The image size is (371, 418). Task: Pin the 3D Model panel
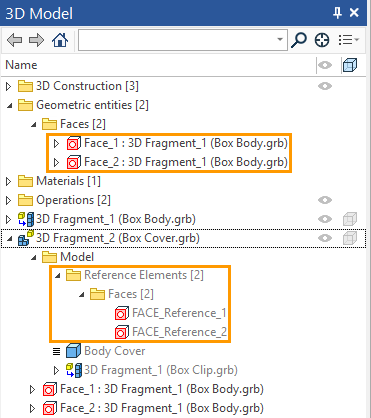click(337, 13)
